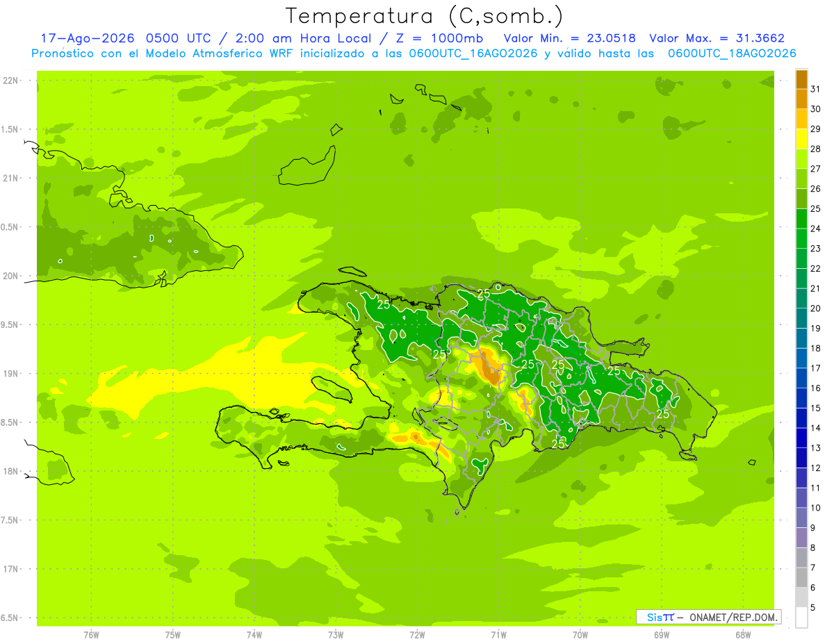Click the "0.5N" latitude tick label
Image resolution: width=834 pixels, height=644 pixels.
tap(10, 227)
